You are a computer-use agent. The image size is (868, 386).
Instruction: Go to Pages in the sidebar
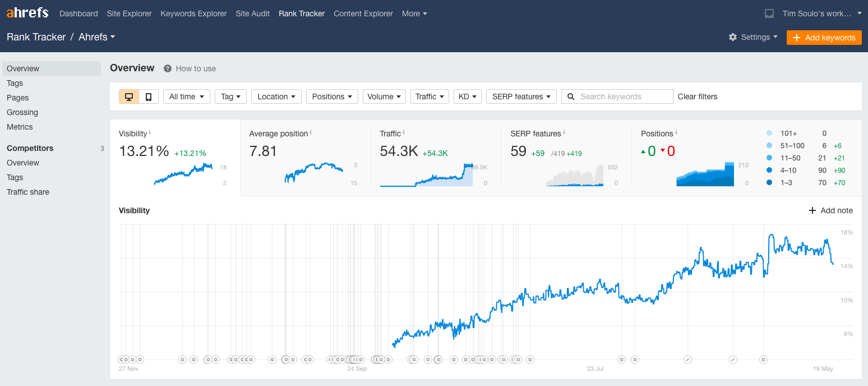[18, 98]
